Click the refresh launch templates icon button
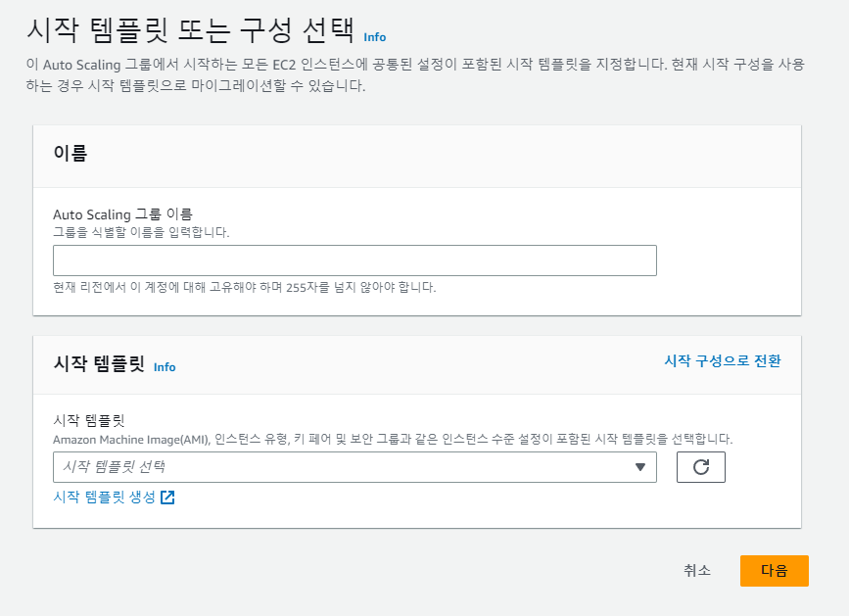The width and height of the screenshot is (849, 616). pyautogui.click(x=700, y=467)
